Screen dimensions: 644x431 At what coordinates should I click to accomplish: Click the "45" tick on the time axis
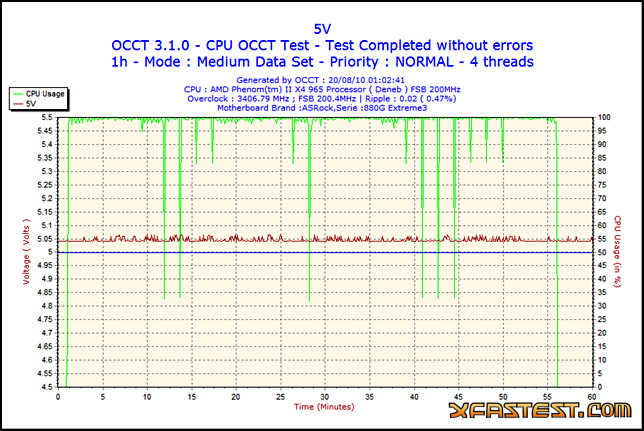tap(458, 397)
